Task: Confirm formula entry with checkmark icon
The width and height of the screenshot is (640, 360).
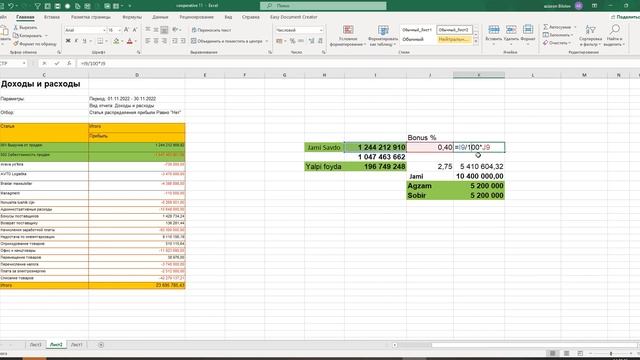Action: pyautogui.click(x=57, y=63)
